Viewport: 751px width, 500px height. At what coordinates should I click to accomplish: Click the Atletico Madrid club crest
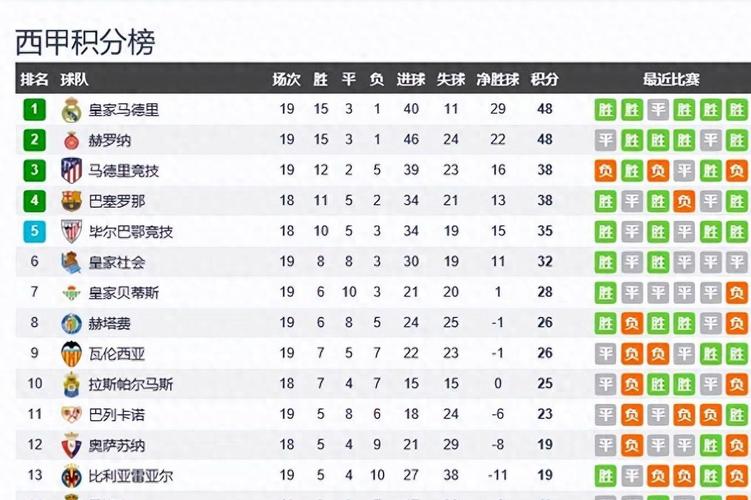pyautogui.click(x=71, y=170)
